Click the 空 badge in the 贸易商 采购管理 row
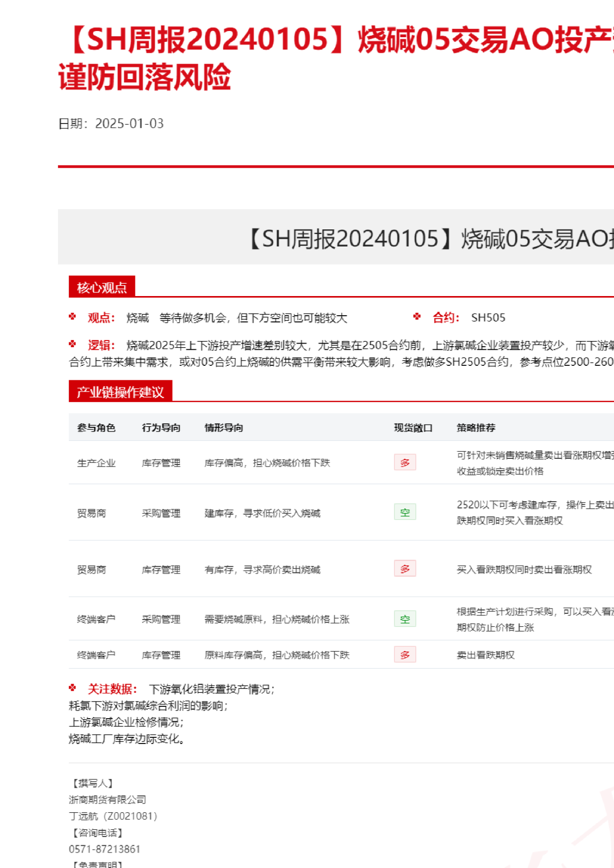Screen dimensions: 614x868 point(405,513)
